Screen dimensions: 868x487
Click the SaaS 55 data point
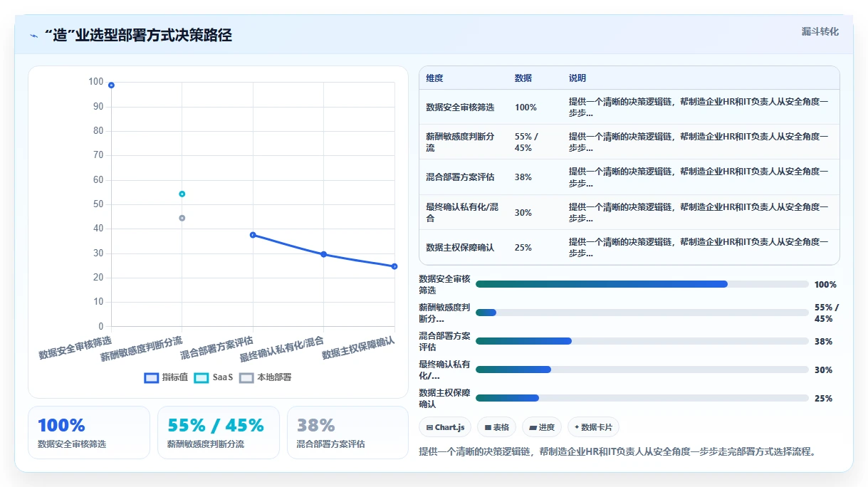click(182, 194)
